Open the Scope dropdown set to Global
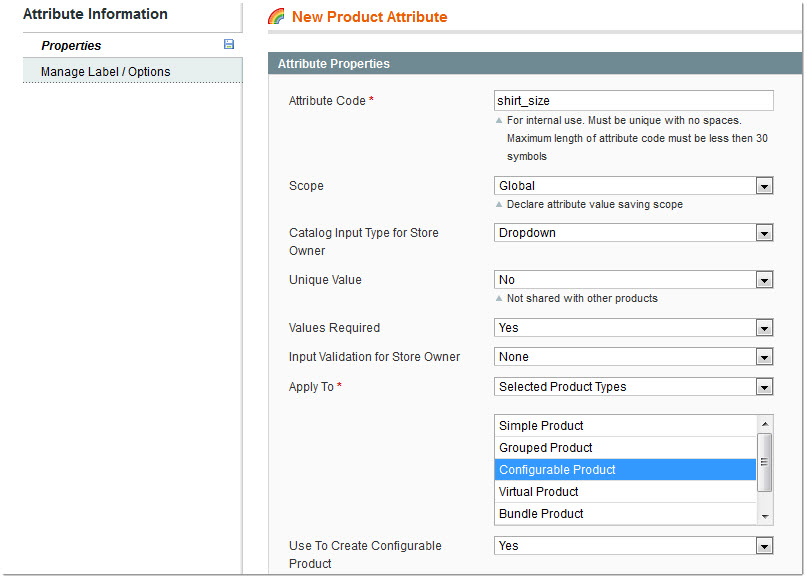 point(634,186)
